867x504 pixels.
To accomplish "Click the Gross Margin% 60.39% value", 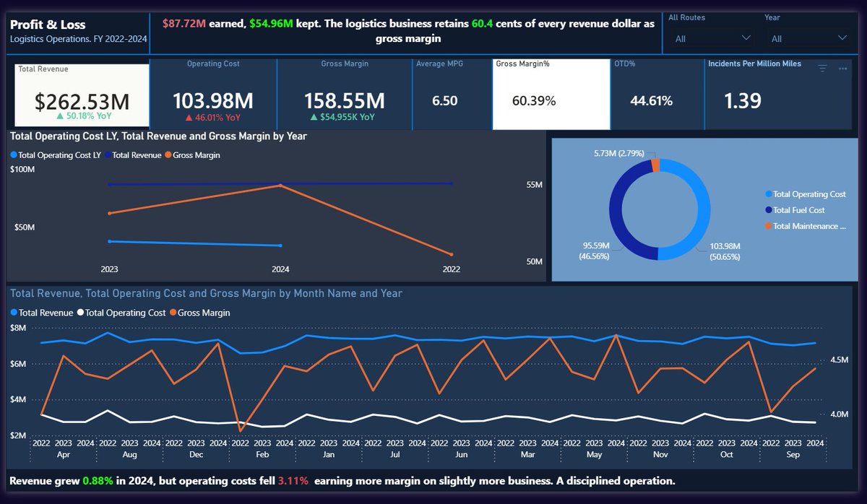I will click(534, 101).
